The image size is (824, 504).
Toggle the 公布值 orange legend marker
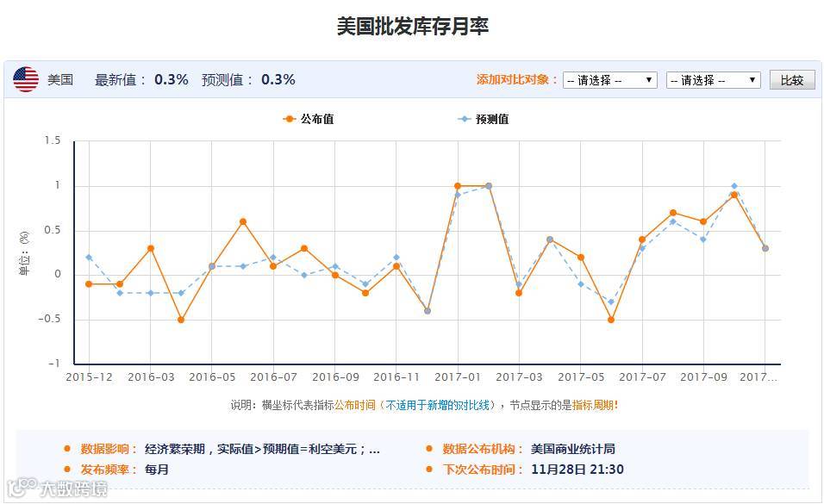pos(289,119)
